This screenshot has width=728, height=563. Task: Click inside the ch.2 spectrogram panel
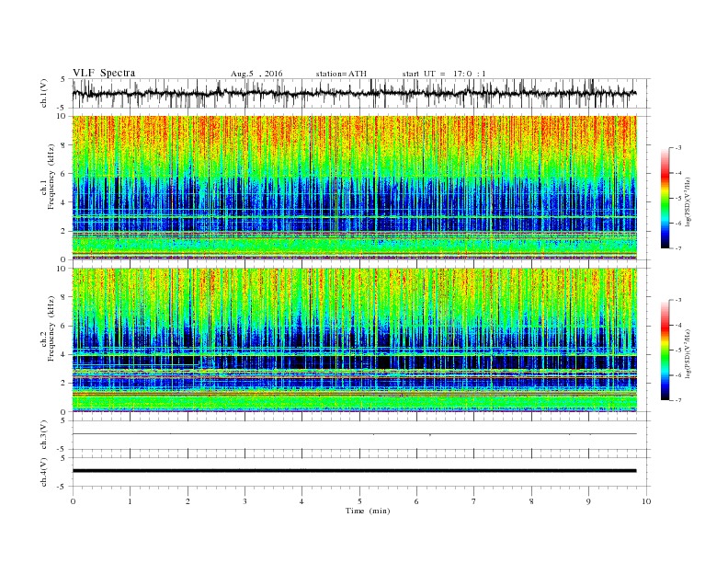coord(354,340)
